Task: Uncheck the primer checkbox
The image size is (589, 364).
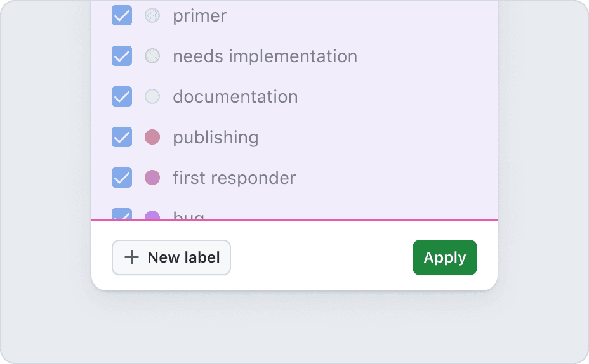Action: coord(122,15)
